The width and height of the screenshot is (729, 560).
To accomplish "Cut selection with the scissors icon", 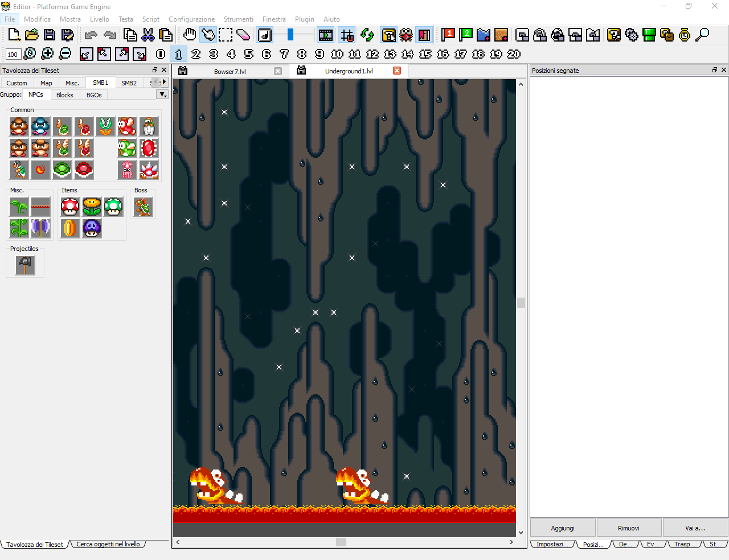I will 148,35.
